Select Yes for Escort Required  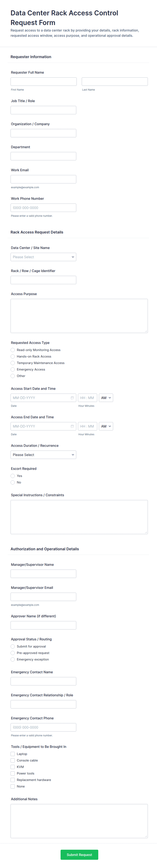coord(13,476)
